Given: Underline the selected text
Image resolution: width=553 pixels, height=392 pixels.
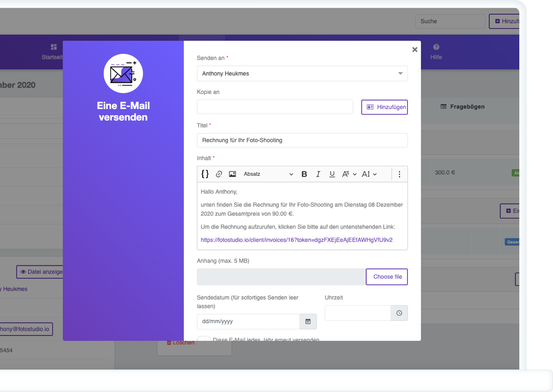Looking at the screenshot, I should tap(332, 174).
